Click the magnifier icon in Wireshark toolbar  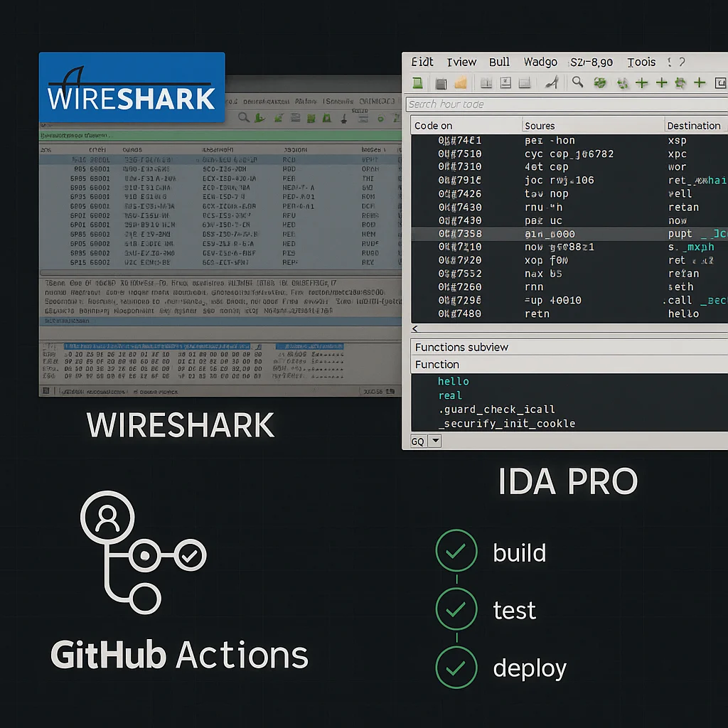tap(243, 117)
